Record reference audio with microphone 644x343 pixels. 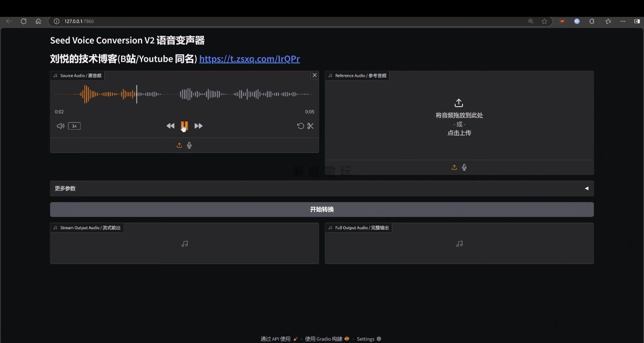464,167
